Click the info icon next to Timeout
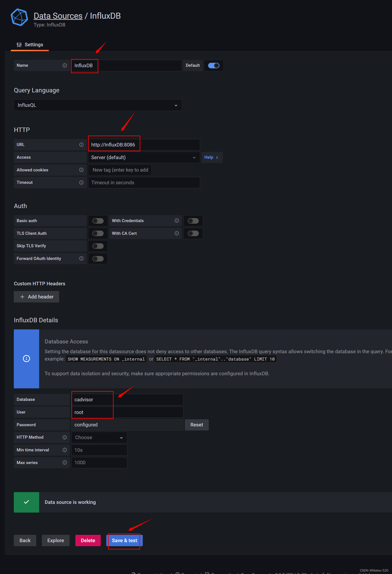The image size is (392, 574). click(81, 182)
